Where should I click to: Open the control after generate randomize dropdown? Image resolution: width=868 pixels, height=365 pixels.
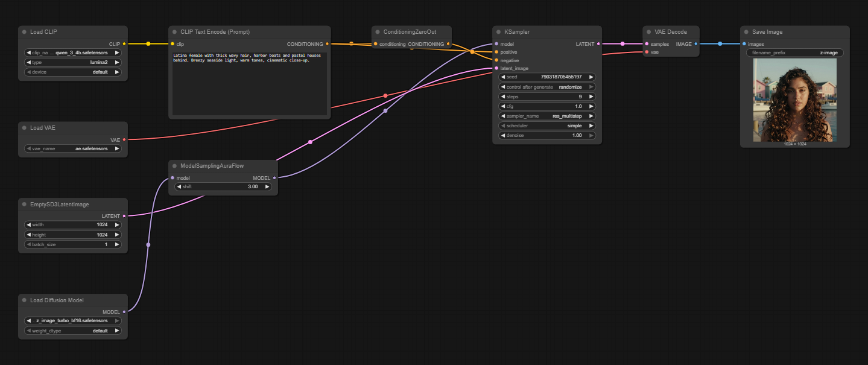546,87
